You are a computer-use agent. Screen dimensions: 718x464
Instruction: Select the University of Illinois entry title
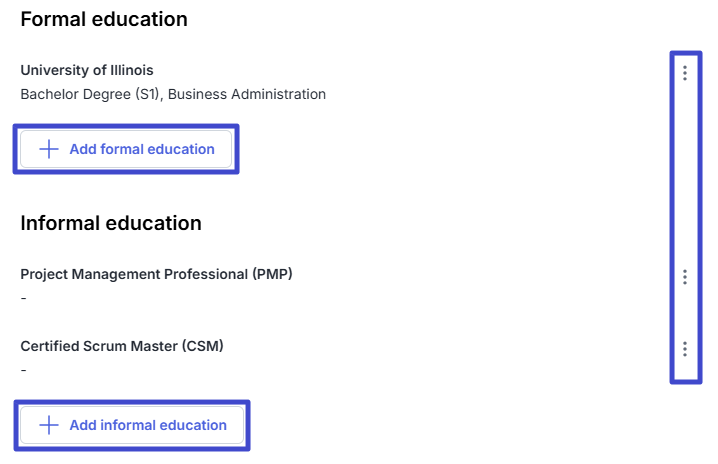coord(87,70)
